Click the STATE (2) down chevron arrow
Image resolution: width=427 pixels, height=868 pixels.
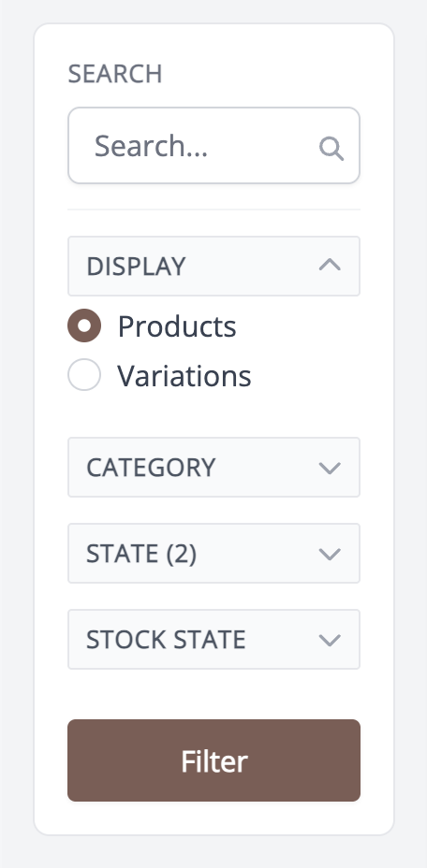[x=330, y=554]
